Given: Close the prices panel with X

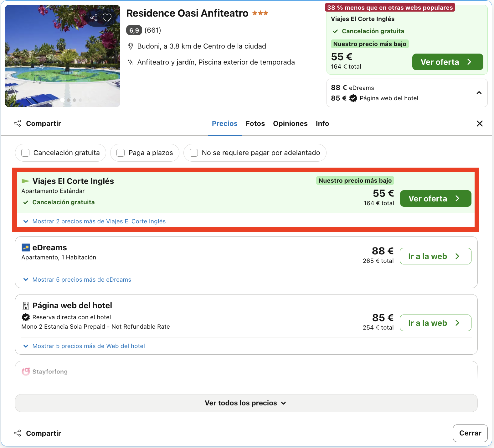Looking at the screenshot, I should click(x=479, y=123).
